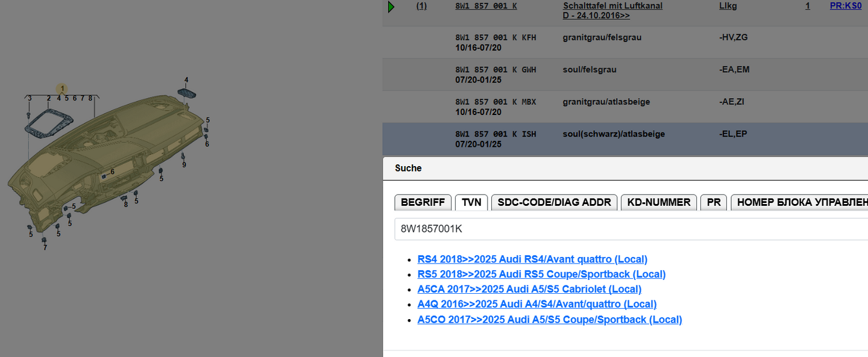868x357 pixels.
Task: Click the -AE,ZI code cell
Action: point(731,102)
